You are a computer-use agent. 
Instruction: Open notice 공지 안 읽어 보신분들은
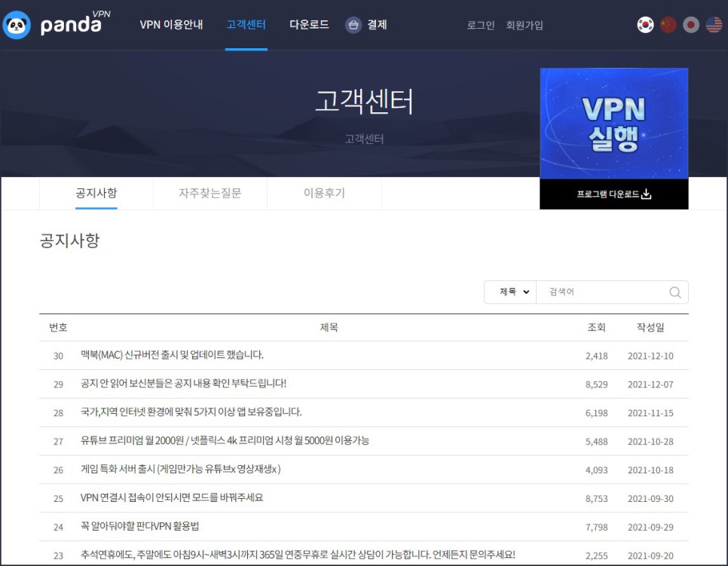(183, 384)
